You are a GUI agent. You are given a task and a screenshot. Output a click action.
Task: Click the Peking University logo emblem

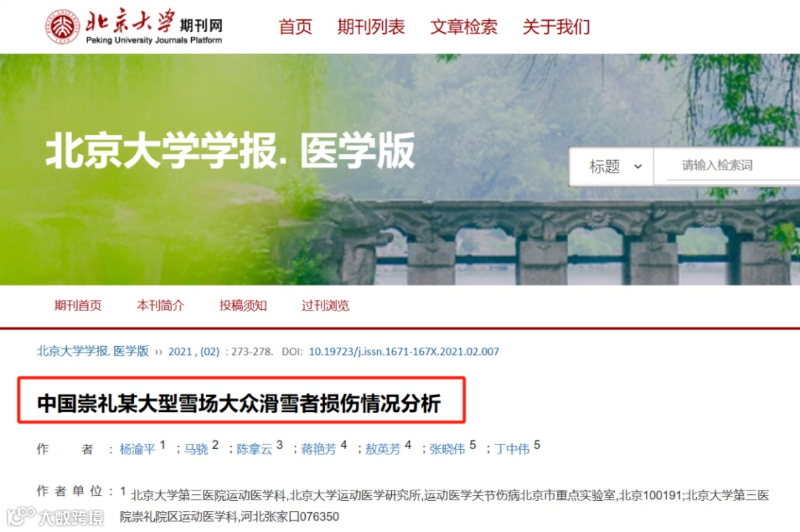62,27
